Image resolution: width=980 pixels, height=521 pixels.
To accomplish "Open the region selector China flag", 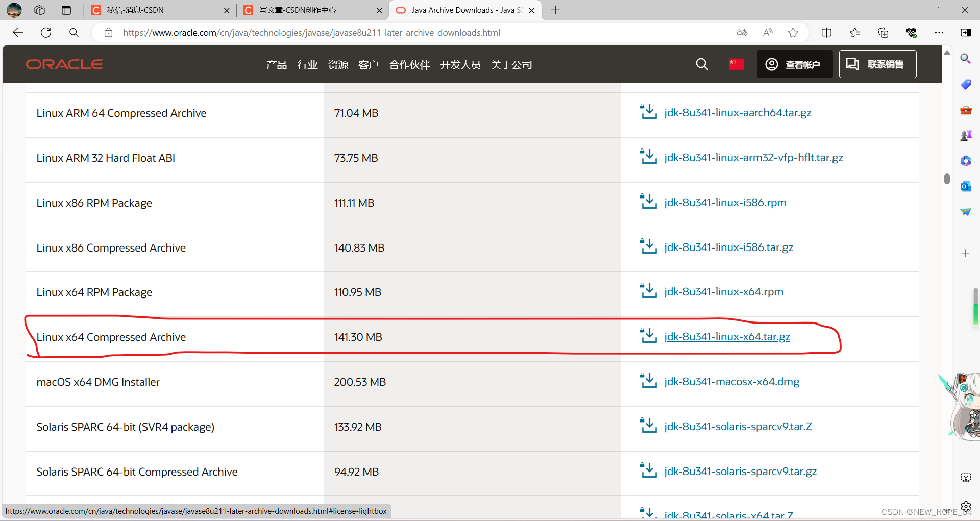I will [736, 64].
